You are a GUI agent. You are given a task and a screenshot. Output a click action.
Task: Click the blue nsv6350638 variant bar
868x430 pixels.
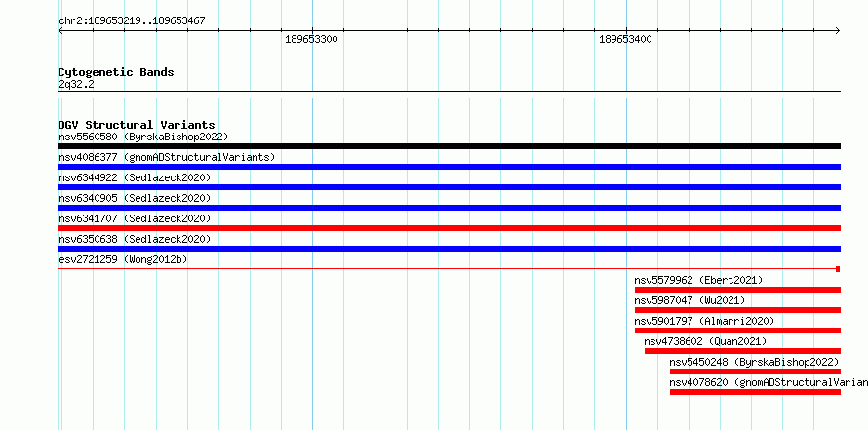449,249
